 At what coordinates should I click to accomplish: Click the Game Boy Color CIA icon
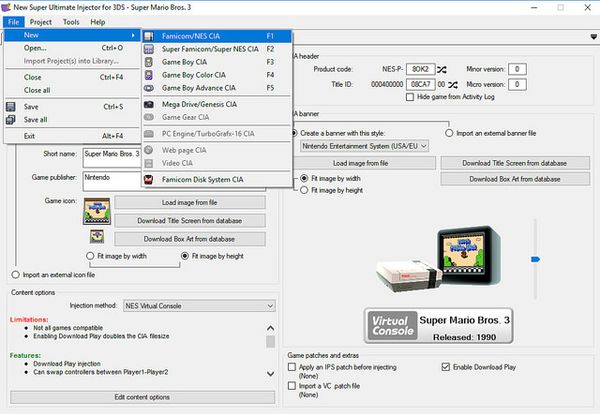point(149,75)
